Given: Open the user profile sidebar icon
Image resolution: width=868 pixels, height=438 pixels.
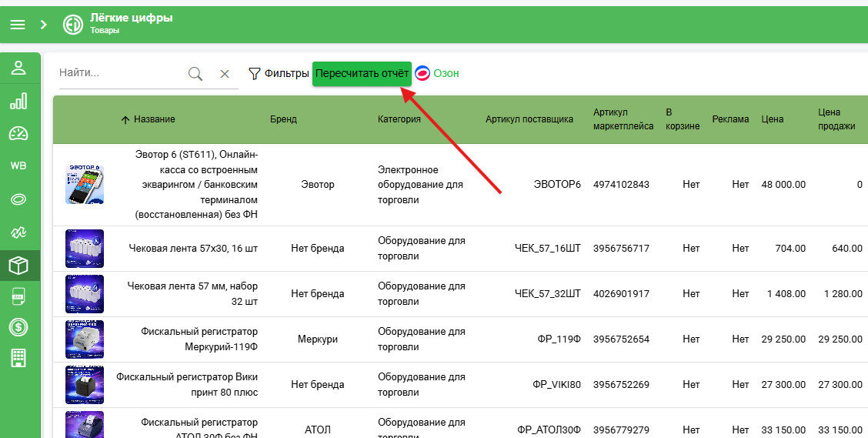Looking at the screenshot, I should 18,68.
